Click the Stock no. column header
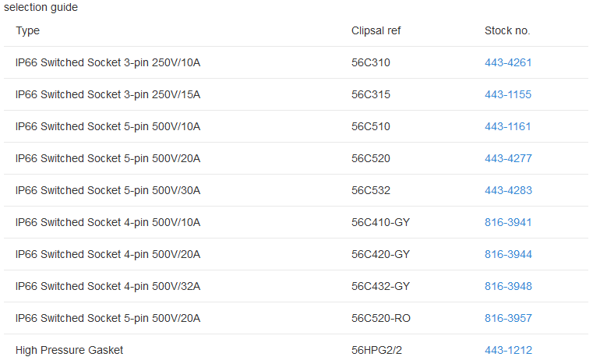This screenshot has height=364, width=600. pos(507,30)
